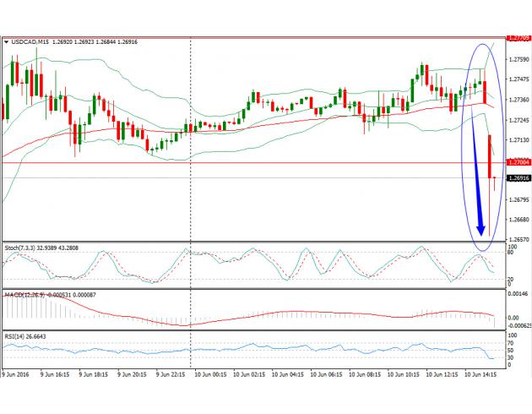Click the horizontal red support line
This screenshot has width=532, height=414.
pyautogui.click(x=253, y=161)
